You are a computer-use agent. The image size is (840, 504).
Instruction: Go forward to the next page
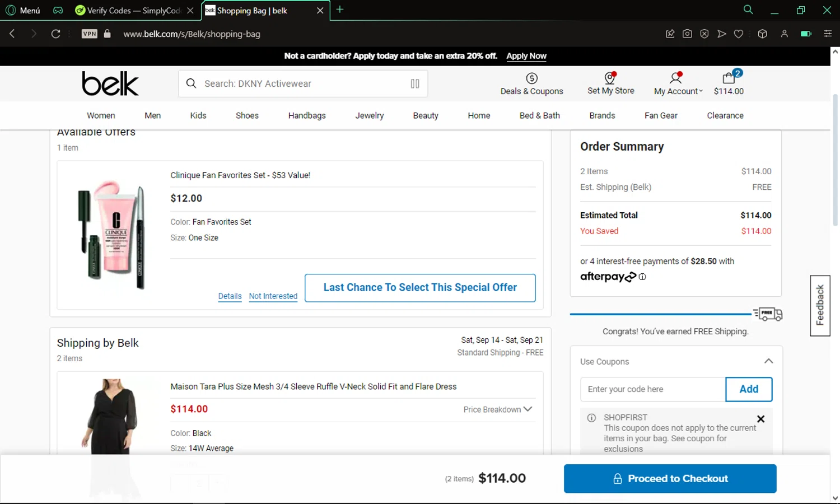tap(34, 34)
